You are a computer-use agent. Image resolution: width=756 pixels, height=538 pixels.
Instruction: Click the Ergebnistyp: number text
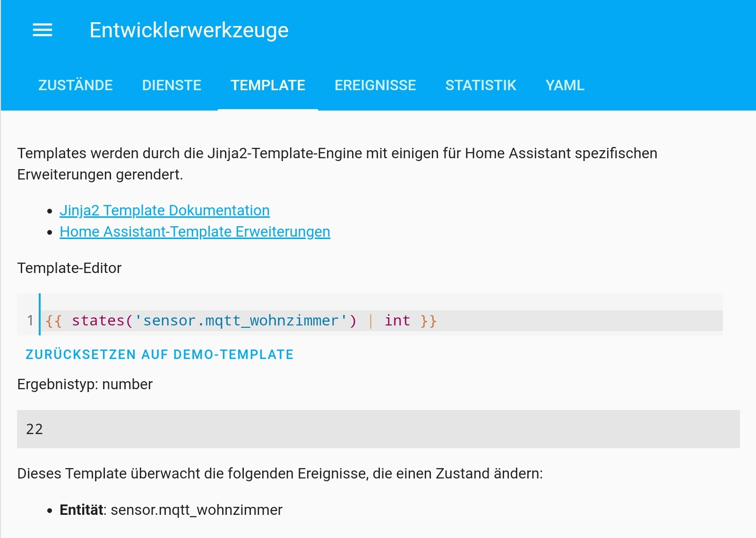pos(85,384)
